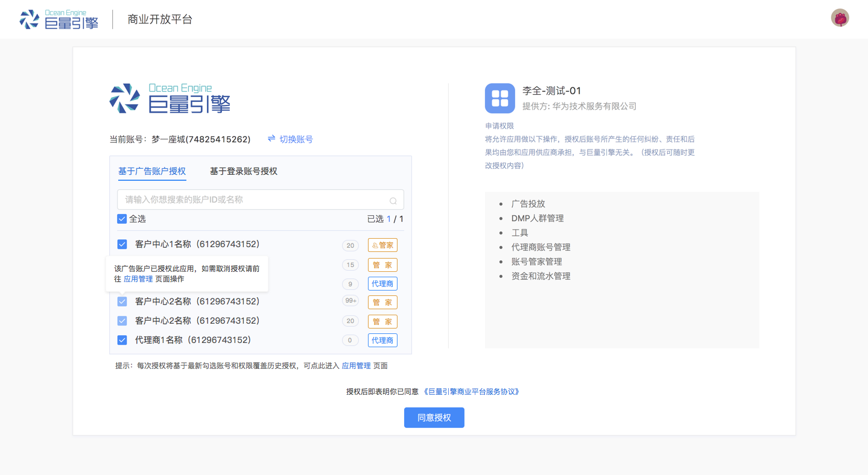
Task: Click the 代理商 tag beside the 9 badge
Action: coord(382,284)
